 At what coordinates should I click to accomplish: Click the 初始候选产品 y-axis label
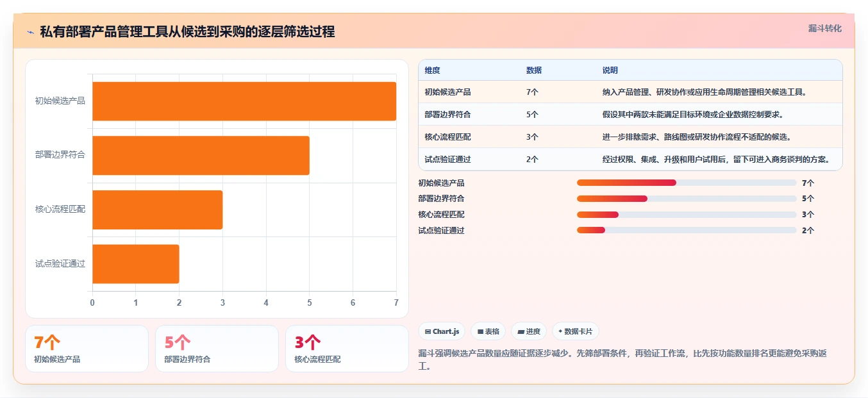[60, 101]
